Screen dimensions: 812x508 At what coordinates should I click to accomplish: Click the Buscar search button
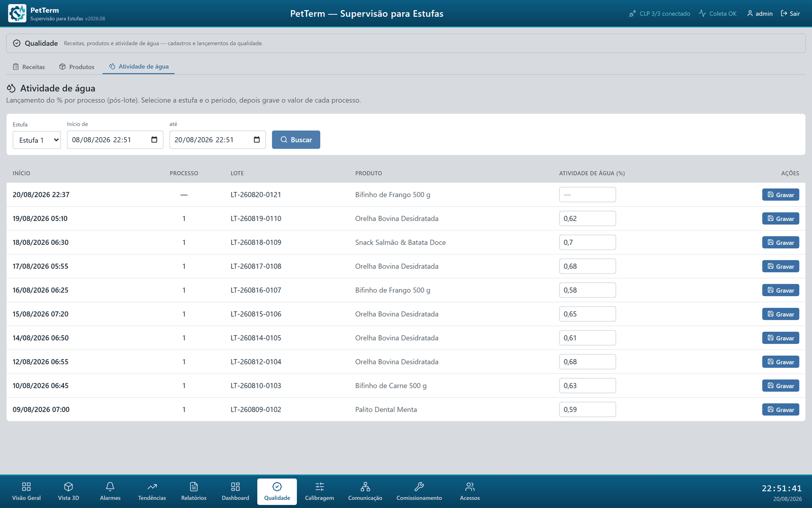coord(296,140)
